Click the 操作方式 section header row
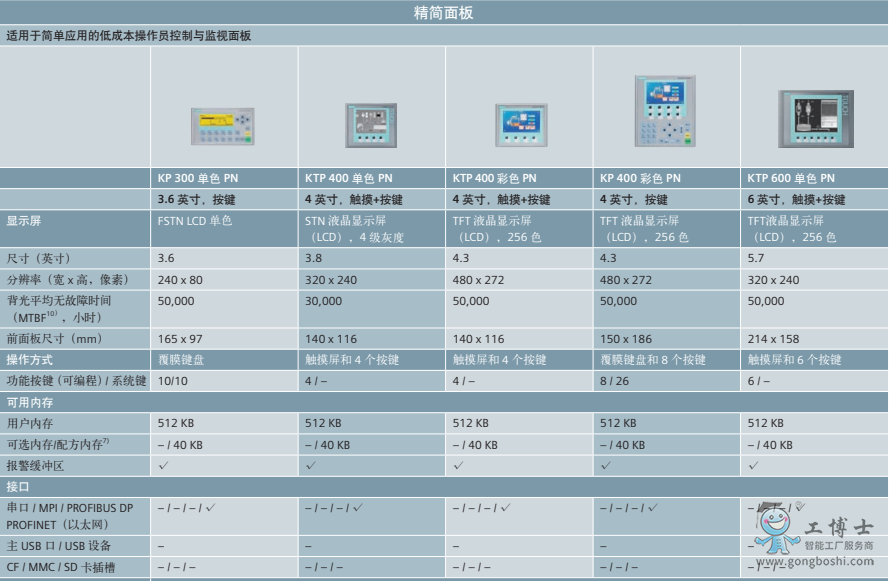This screenshot has height=581, width=889. pos(30,362)
